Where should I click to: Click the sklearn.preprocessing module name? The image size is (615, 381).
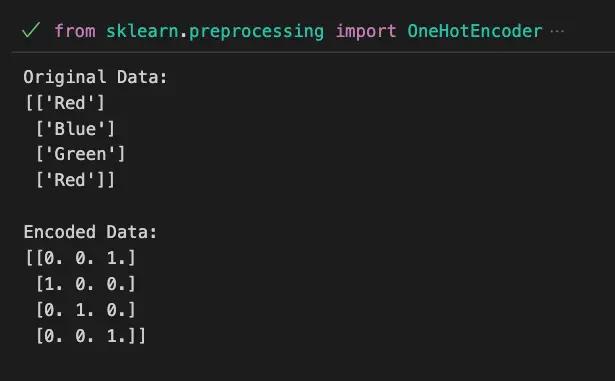click(x=215, y=32)
